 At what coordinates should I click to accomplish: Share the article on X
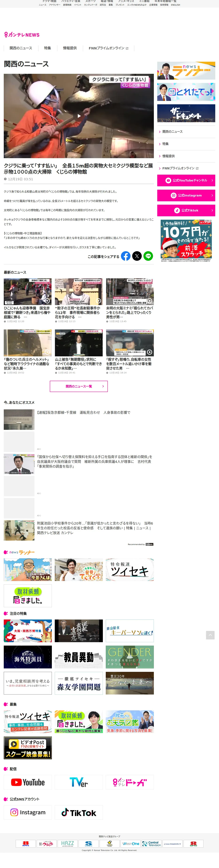pyautogui.click(x=137, y=256)
